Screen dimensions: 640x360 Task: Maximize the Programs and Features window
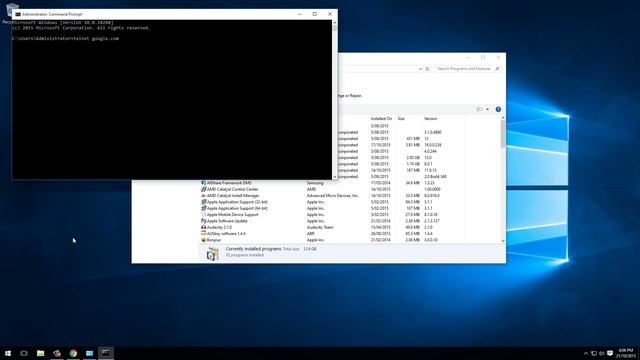click(x=483, y=58)
